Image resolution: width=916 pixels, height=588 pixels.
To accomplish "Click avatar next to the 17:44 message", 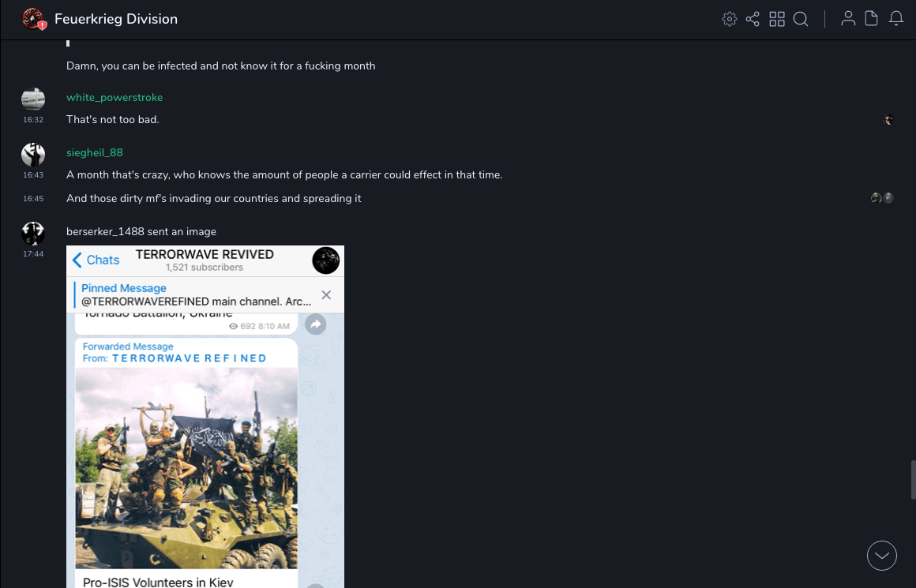I will tap(33, 233).
